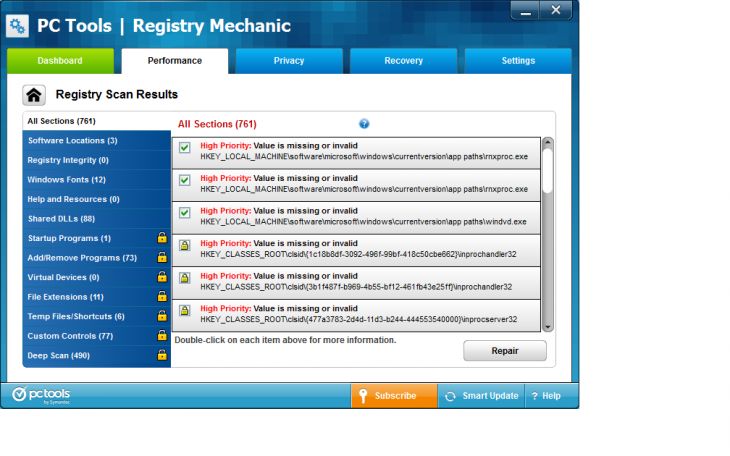730x456 pixels.
Task: Click the red All Sections (761) heading
Action: (217, 124)
